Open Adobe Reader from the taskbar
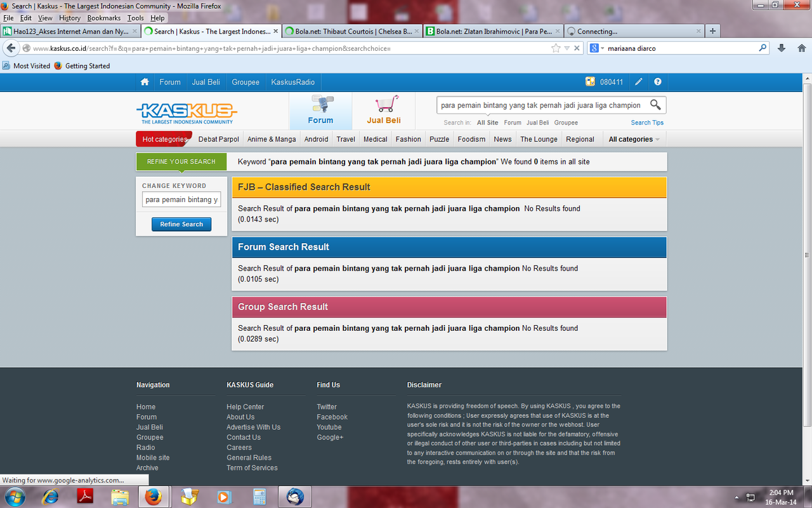This screenshot has height=508, width=812. [85, 497]
